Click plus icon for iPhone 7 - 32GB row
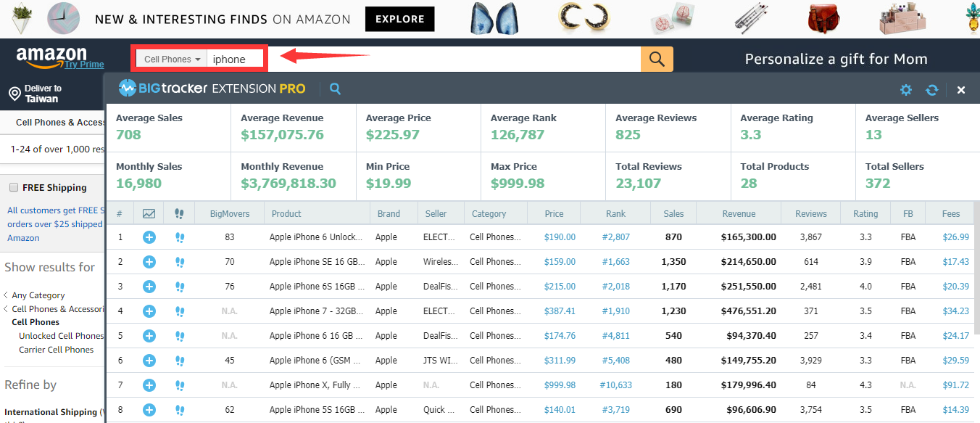The image size is (980, 423). (149, 311)
